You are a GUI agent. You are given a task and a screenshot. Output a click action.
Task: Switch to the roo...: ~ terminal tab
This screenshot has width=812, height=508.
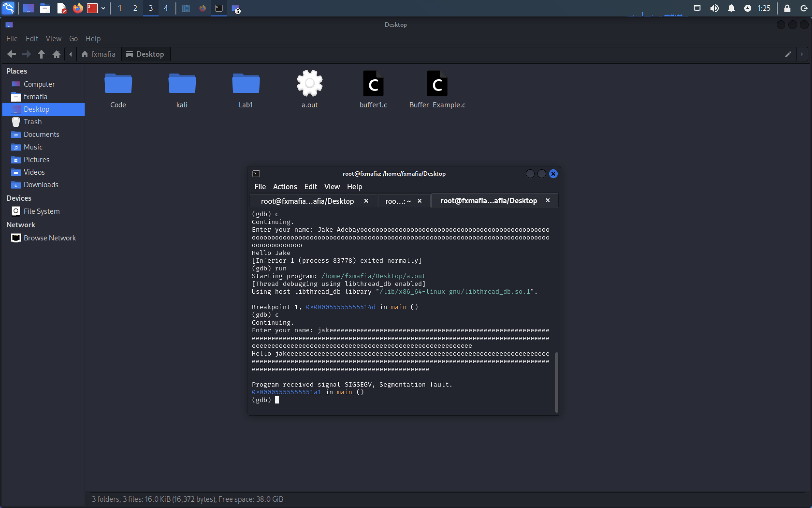point(398,201)
